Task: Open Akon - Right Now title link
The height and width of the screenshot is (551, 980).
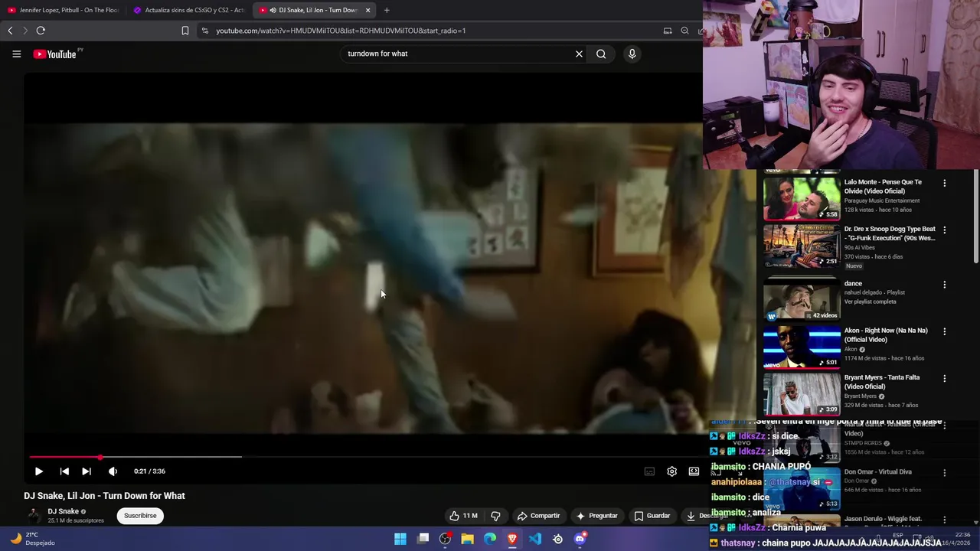Action: [x=886, y=335]
